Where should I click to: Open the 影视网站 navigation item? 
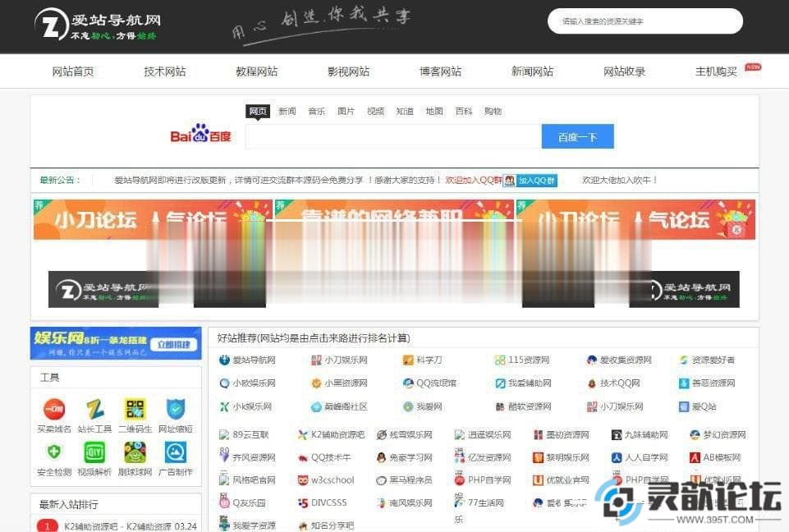(x=349, y=71)
